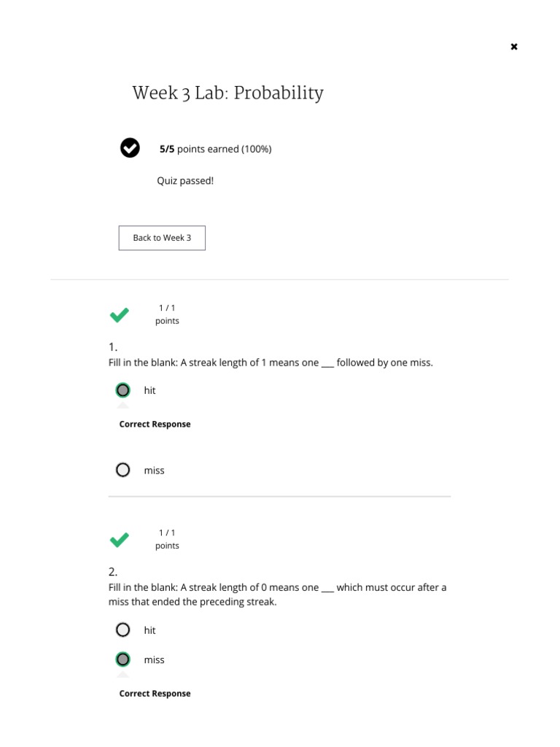Select the 'miss' radio button in question 1
This screenshot has width=560, height=747.
pyautogui.click(x=123, y=471)
